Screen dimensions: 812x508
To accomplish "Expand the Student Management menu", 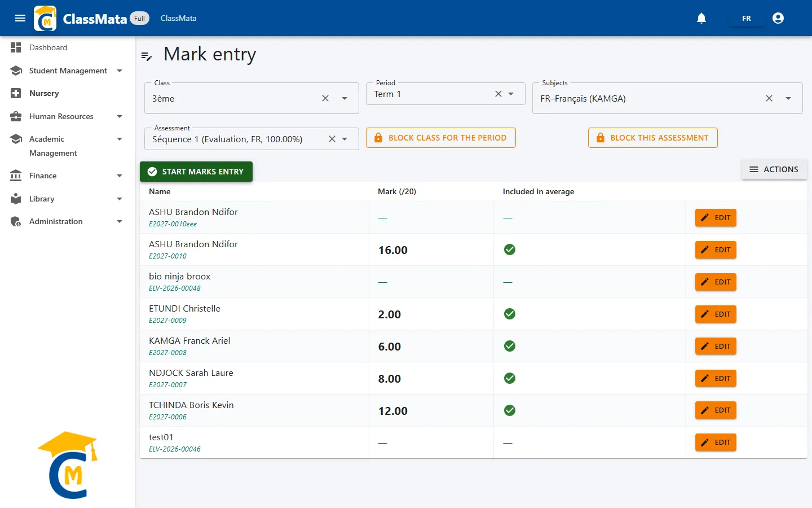I will (x=120, y=71).
